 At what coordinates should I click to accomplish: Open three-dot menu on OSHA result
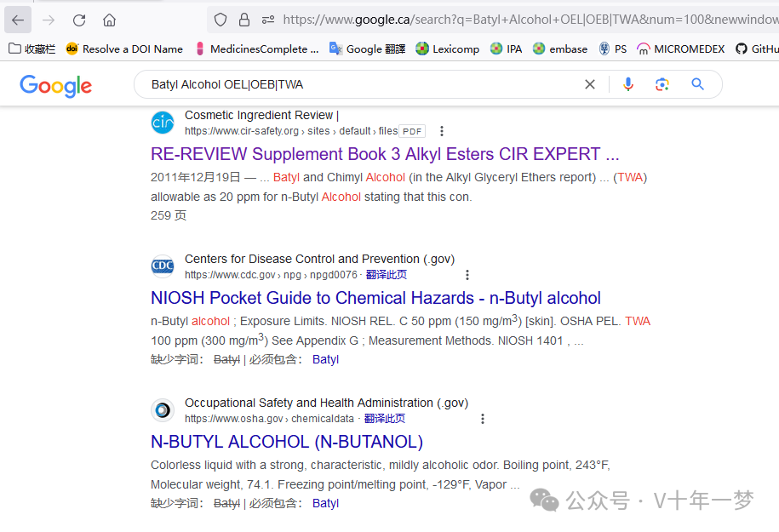click(x=482, y=418)
